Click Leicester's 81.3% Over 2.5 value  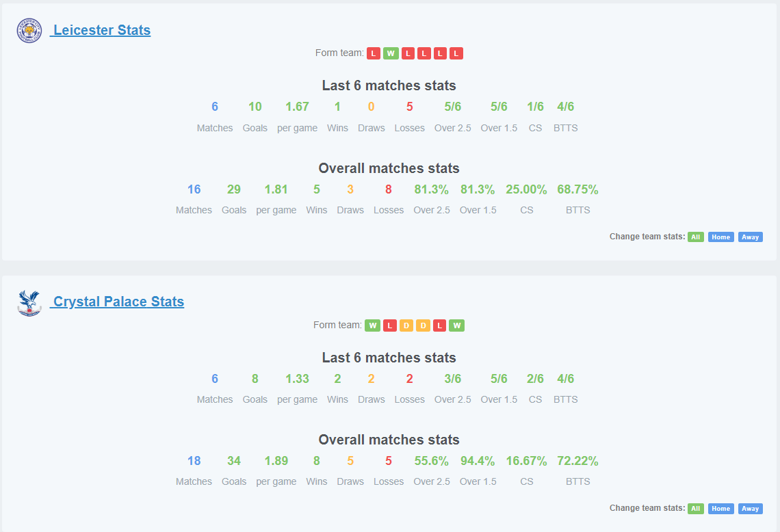(x=431, y=189)
